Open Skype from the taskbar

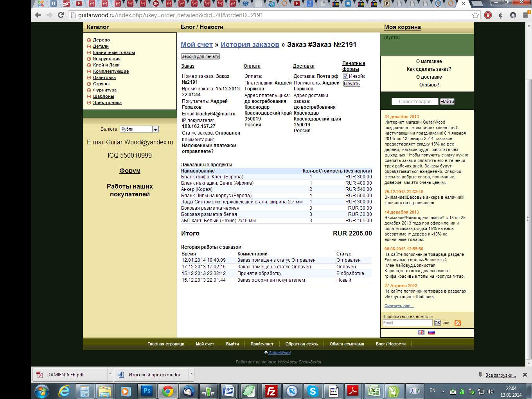[312, 391]
